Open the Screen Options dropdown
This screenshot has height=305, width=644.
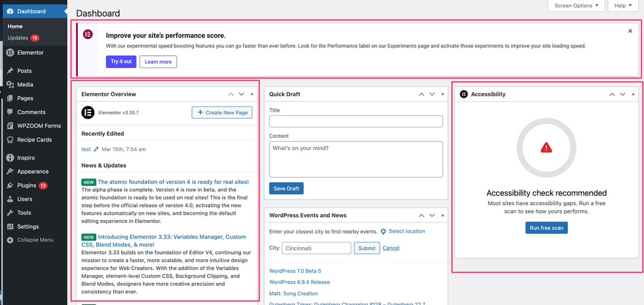click(576, 5)
